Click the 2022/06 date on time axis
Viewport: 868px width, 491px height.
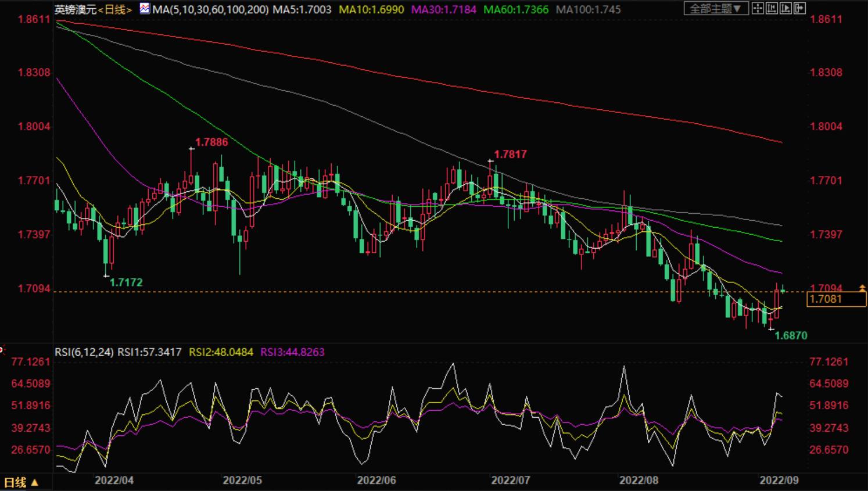pyautogui.click(x=376, y=480)
